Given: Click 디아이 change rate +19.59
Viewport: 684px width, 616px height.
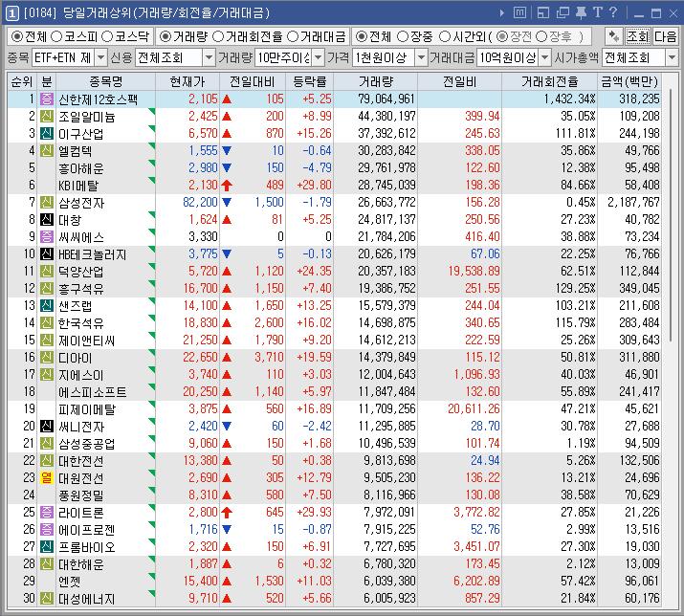Looking at the screenshot, I should click(x=314, y=358).
